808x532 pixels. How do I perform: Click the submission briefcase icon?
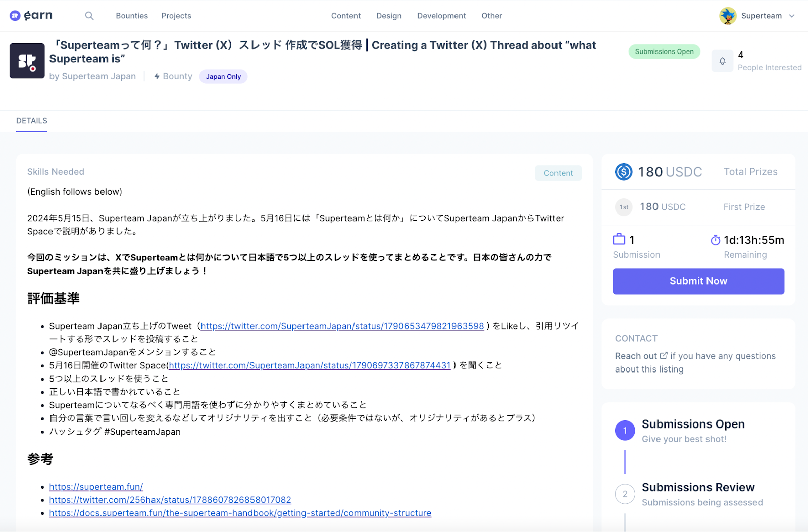[619, 239]
